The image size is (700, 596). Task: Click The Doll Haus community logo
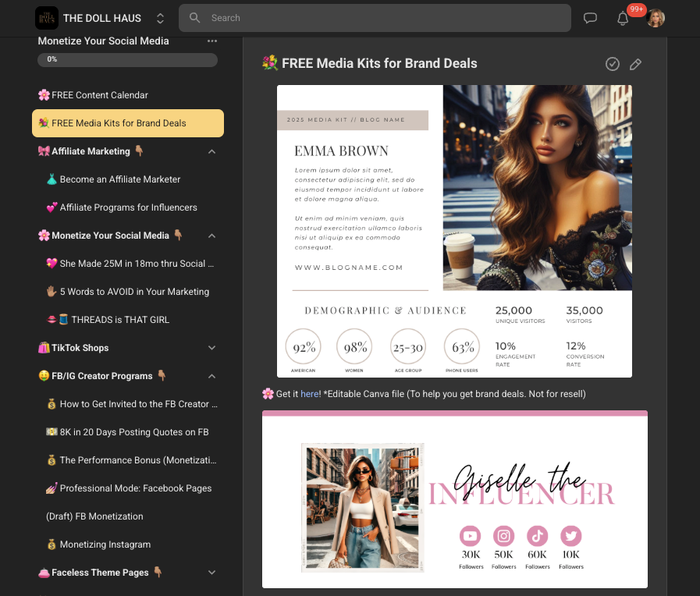click(47, 18)
